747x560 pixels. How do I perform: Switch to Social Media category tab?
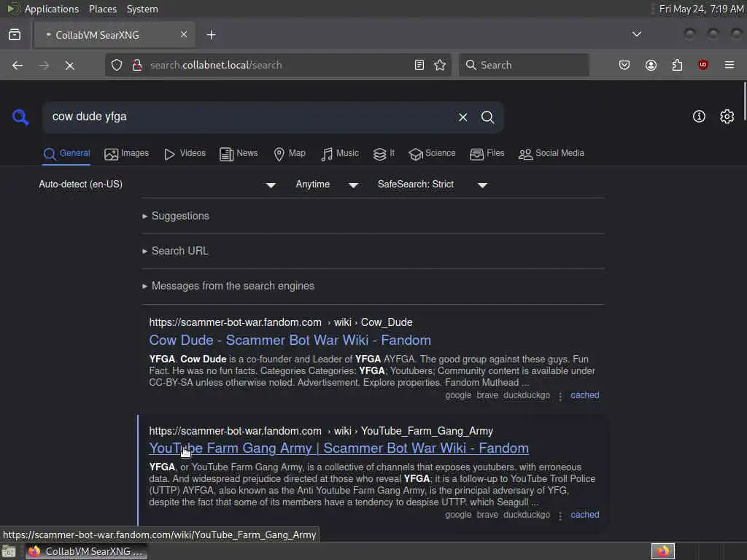tap(551, 154)
